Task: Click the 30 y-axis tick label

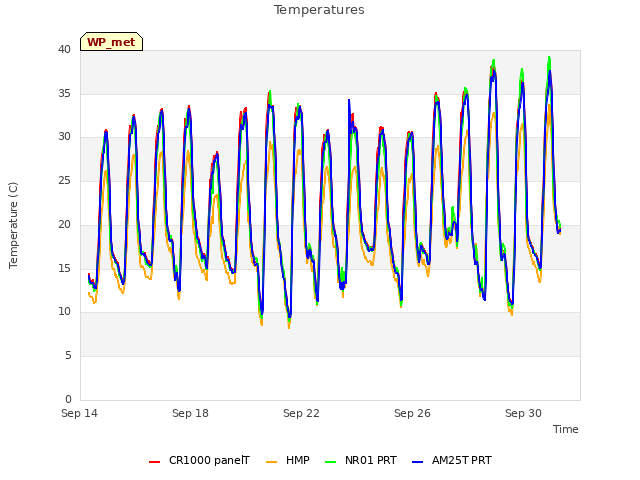Action: 64,137
